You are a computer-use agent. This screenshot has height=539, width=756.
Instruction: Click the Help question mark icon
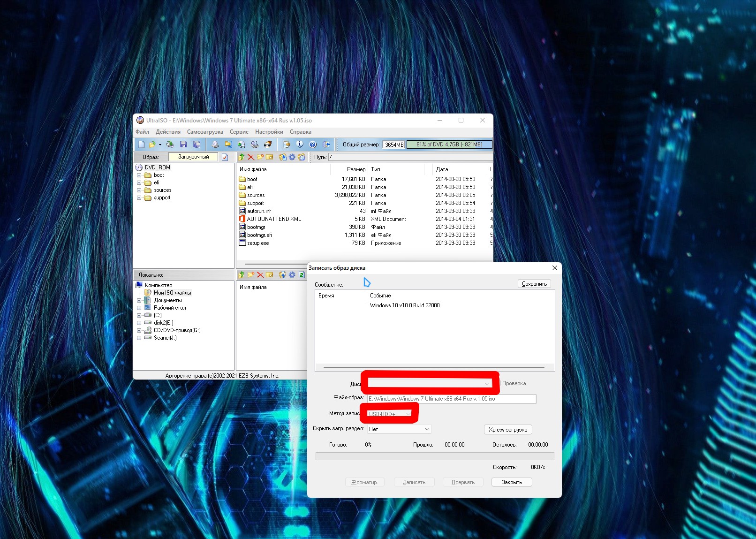tap(313, 144)
